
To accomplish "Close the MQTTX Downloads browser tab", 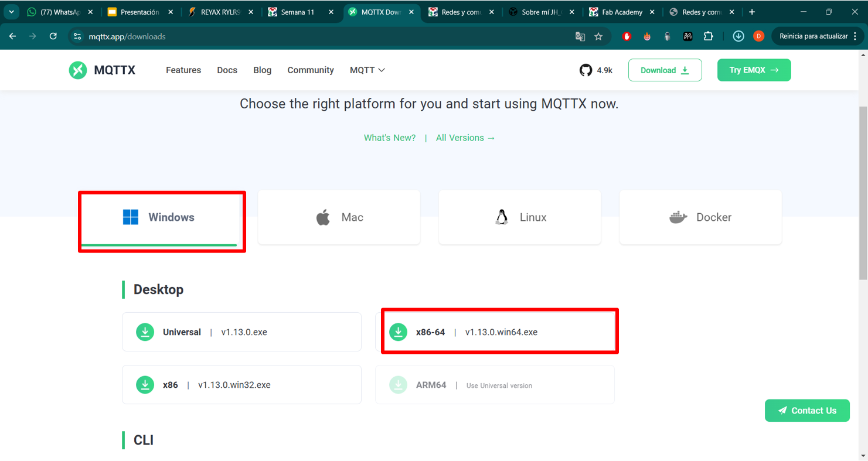I will [x=411, y=12].
